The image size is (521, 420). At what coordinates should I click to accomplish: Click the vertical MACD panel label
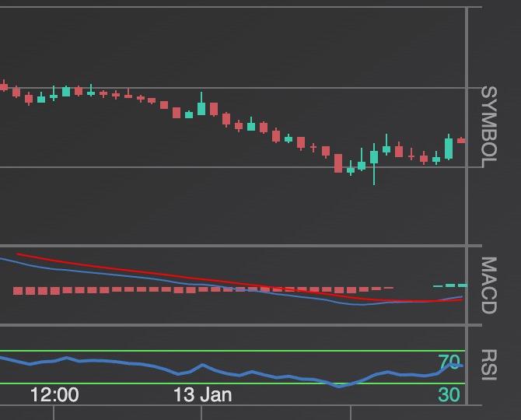coord(488,285)
